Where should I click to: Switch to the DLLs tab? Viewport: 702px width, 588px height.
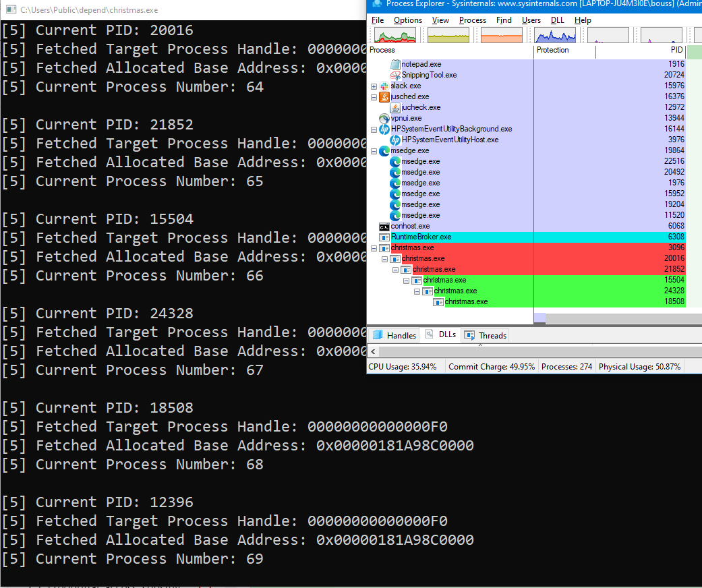click(x=440, y=335)
